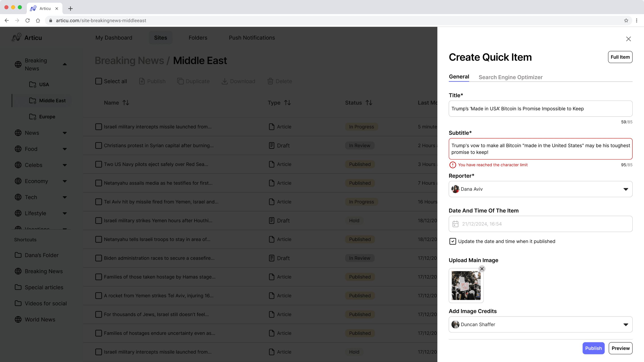Check the A rocket from Yemen row
Image resolution: width=644 pixels, height=362 pixels.
(98, 296)
